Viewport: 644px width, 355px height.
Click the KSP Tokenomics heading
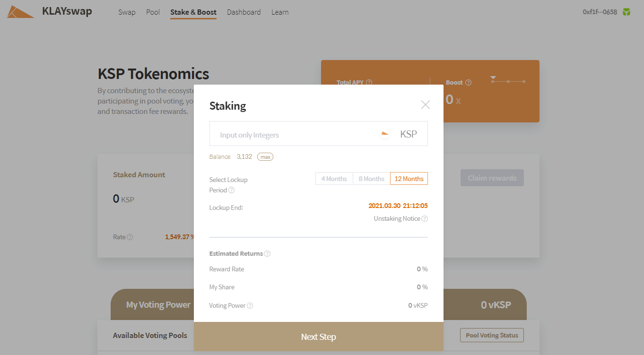(153, 74)
